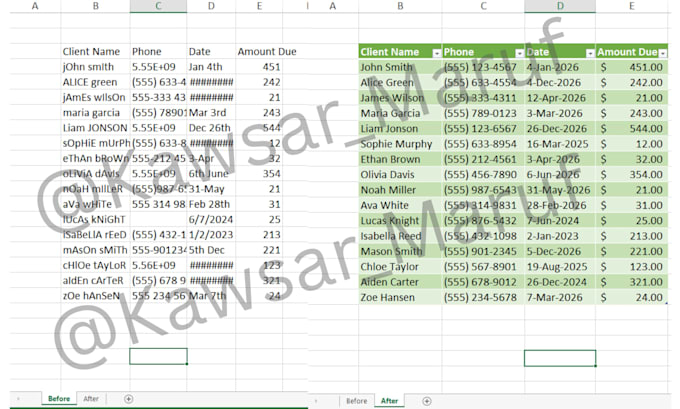Select column C header in the left sheet

(x=158, y=6)
